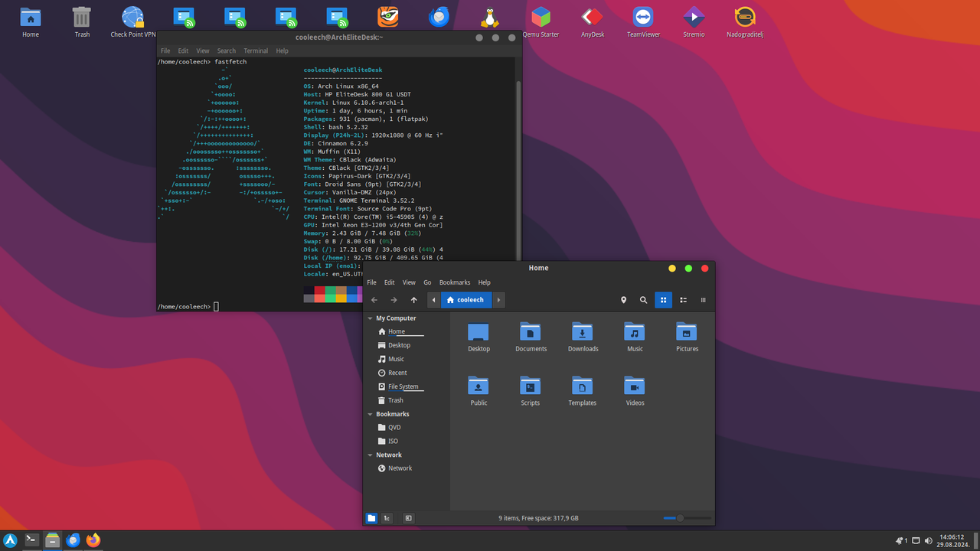Open Thunderbird from the taskbar
The width and height of the screenshot is (980, 551).
(x=73, y=540)
